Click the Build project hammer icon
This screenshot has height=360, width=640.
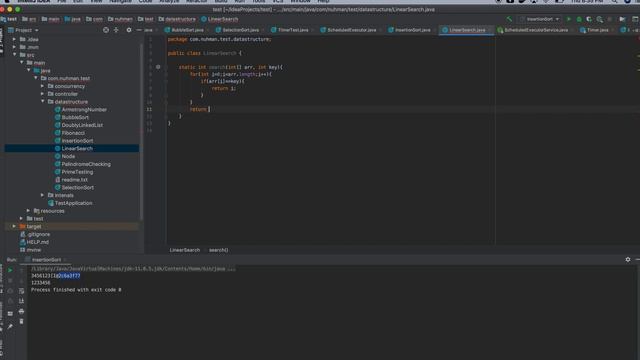coord(509,19)
